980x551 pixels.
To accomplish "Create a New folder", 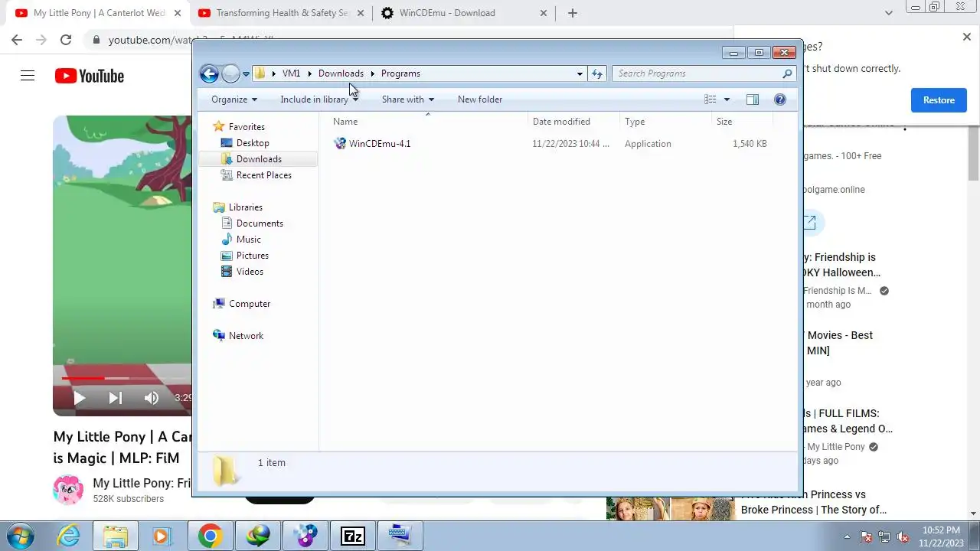I will coord(480,99).
